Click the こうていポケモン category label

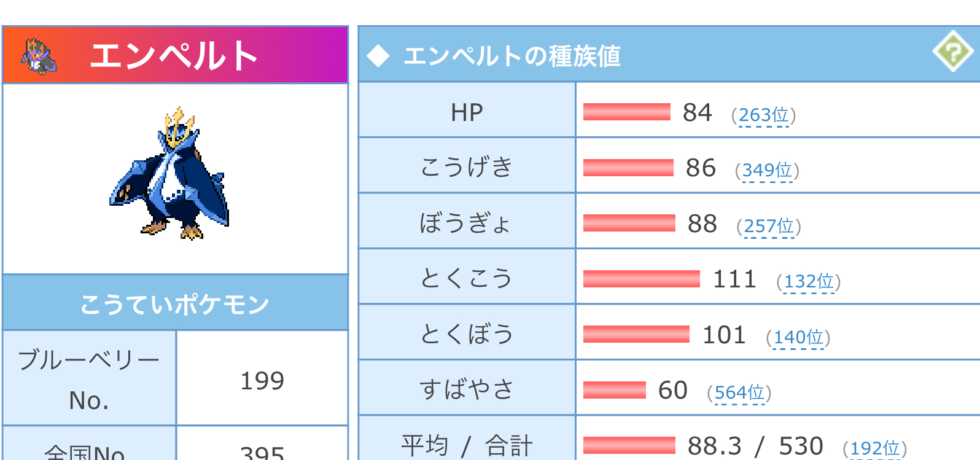pos(176,303)
